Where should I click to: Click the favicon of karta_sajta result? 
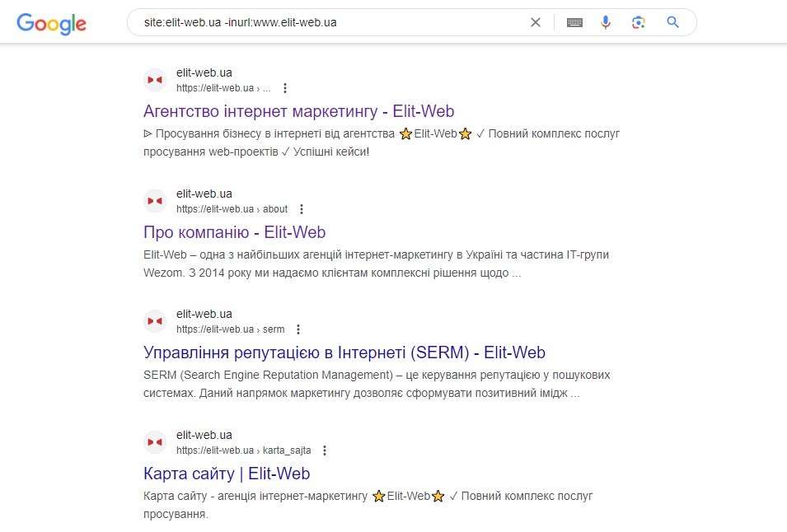(155, 442)
